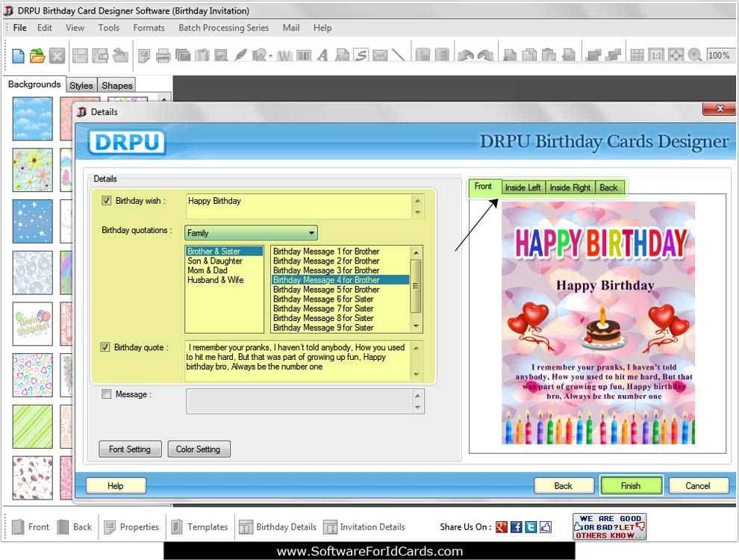Click the fit-to-window toolbar icon

tap(676, 55)
